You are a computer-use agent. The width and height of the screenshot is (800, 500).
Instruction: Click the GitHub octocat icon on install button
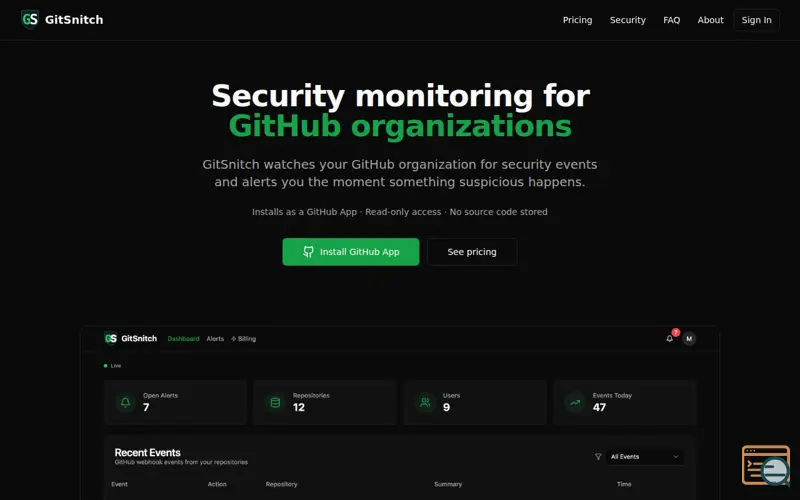click(308, 252)
